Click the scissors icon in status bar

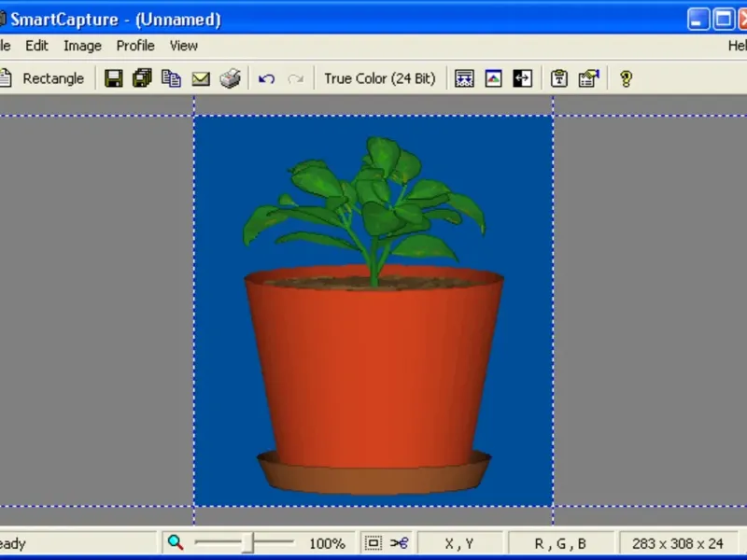point(400,543)
